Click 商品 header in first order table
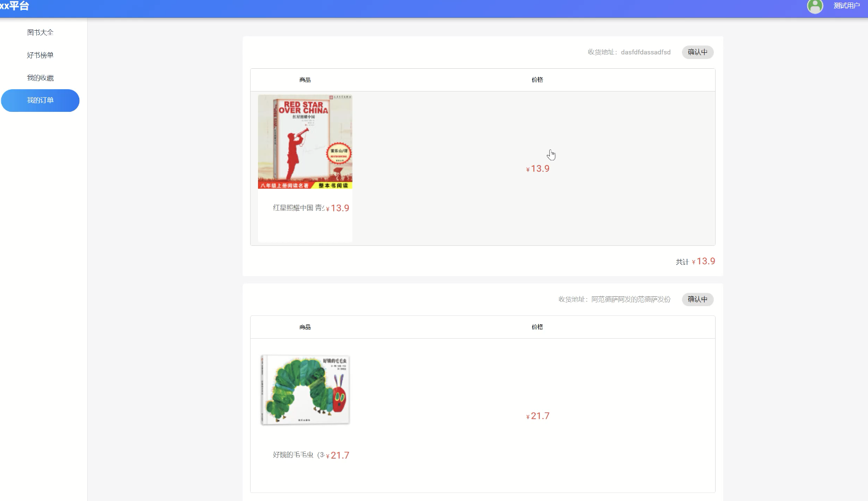The height and width of the screenshot is (501, 868). (x=305, y=80)
